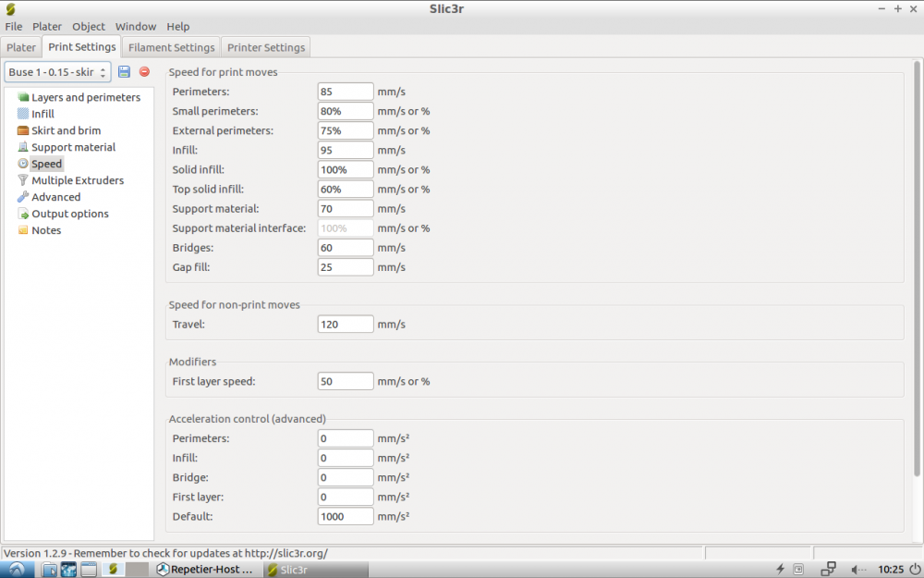The width and height of the screenshot is (924, 578).
Task: Open the Notes section
Action: click(x=46, y=230)
